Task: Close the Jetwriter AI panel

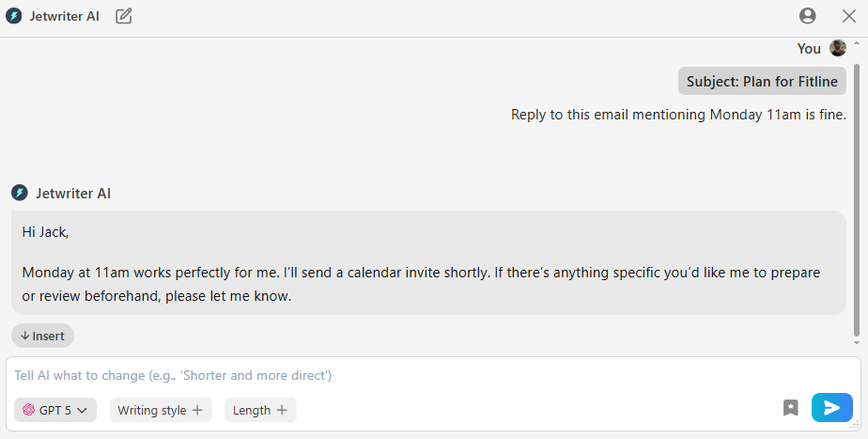Action: click(849, 16)
